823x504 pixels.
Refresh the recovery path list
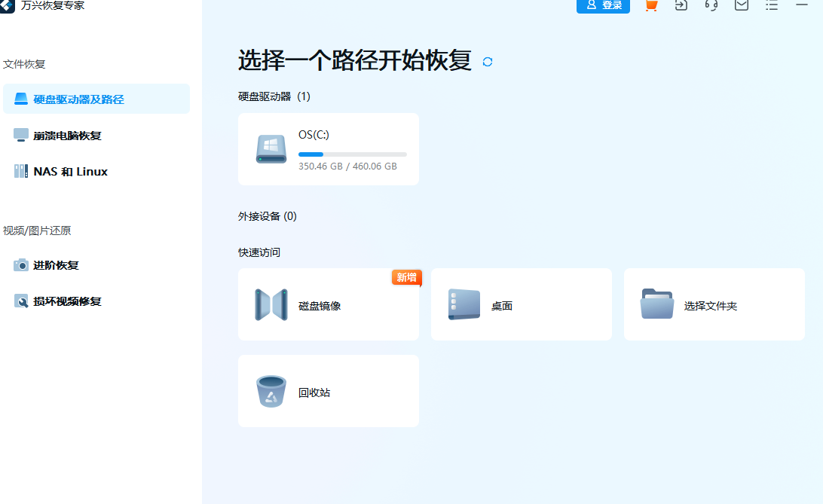[x=488, y=62]
